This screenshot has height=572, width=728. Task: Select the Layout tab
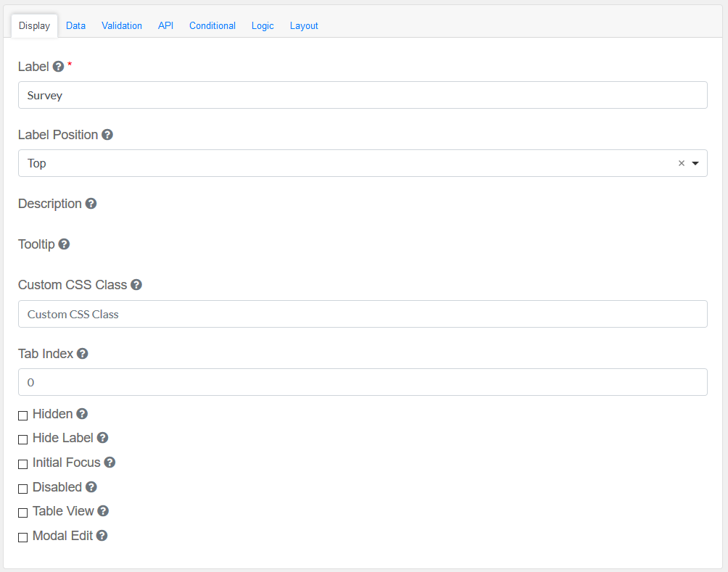(x=304, y=25)
